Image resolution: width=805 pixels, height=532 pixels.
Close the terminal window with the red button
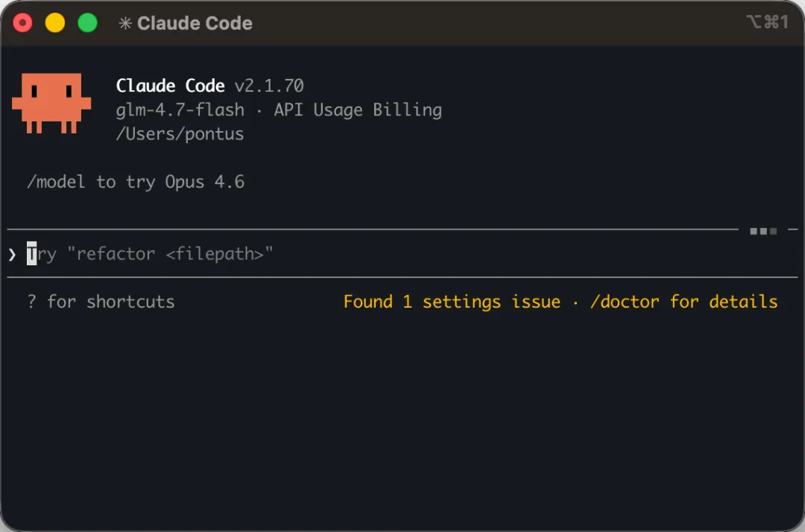[23, 23]
